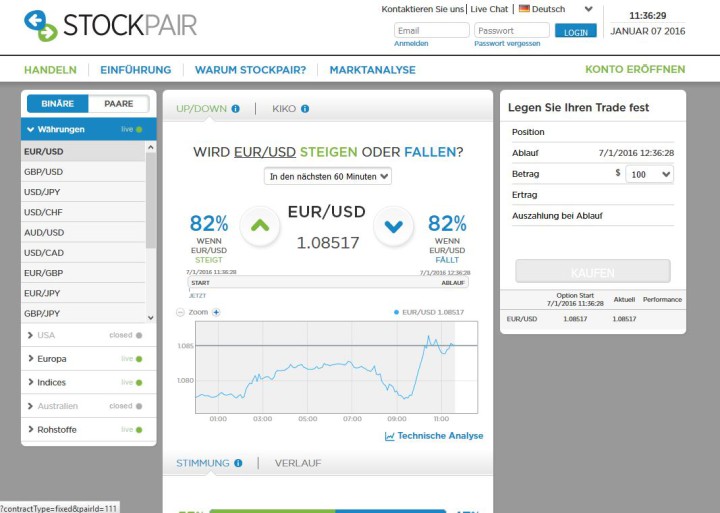Click the underlined EUR/USD in the question heading
The height and width of the screenshot is (513, 720).
(x=265, y=152)
